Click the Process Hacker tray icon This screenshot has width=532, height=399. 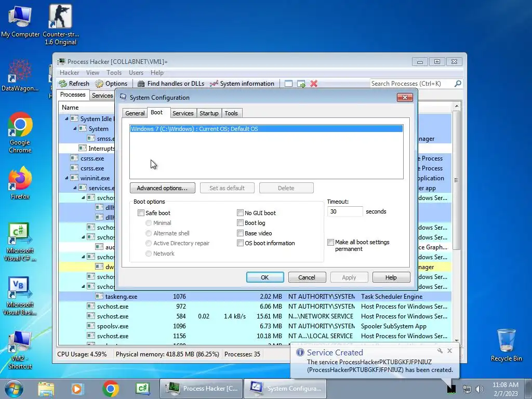[451, 389]
